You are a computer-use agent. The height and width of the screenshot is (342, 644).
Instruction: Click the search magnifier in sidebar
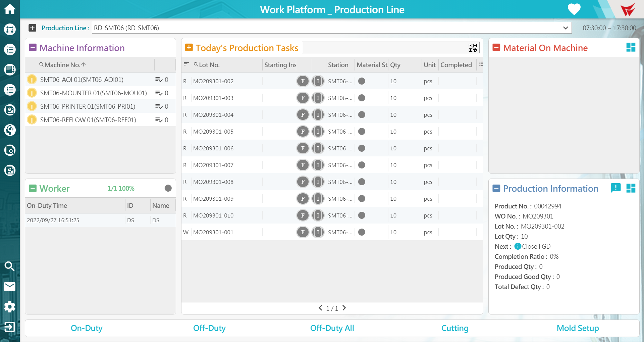coord(10,266)
